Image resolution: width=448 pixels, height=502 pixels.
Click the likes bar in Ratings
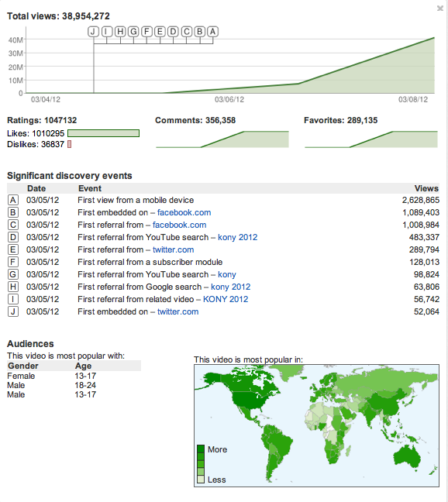(103, 133)
